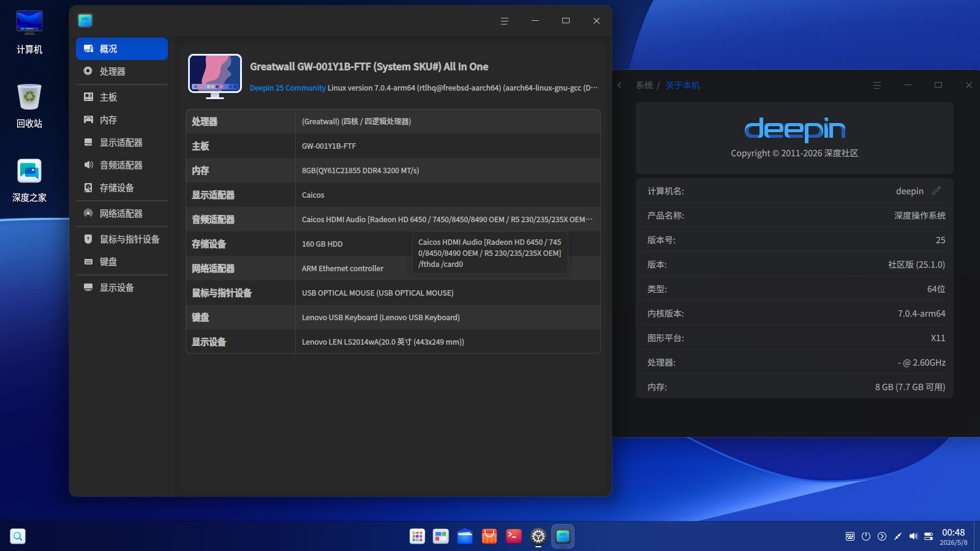The image size is (980, 551).
Task: Click 关于本机 breadcrumb in settings window
Action: click(683, 85)
